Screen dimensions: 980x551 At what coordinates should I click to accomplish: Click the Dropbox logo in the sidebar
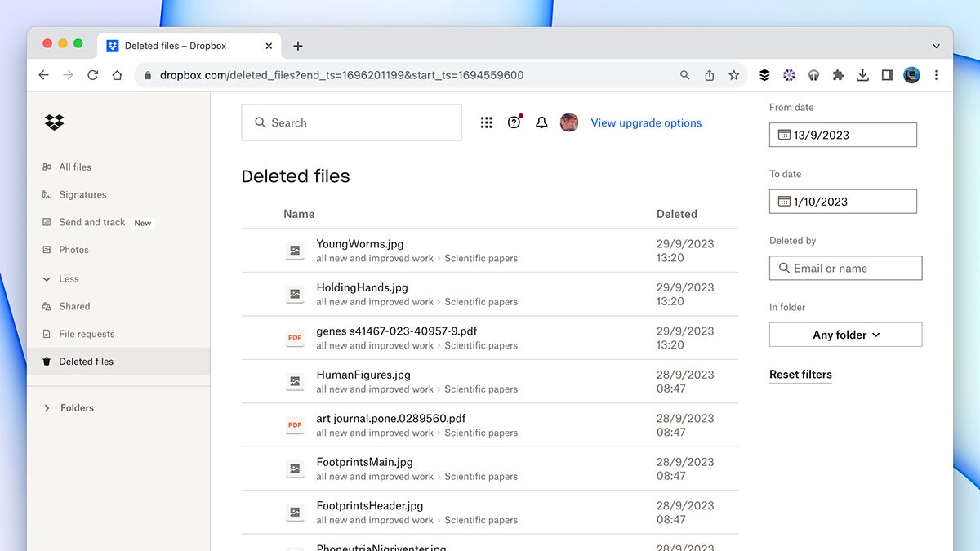coord(53,122)
